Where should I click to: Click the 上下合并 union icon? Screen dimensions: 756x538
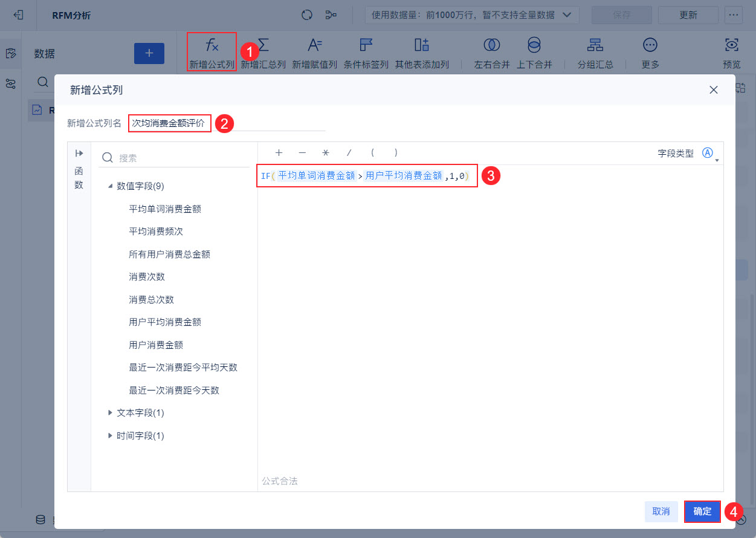click(534, 45)
